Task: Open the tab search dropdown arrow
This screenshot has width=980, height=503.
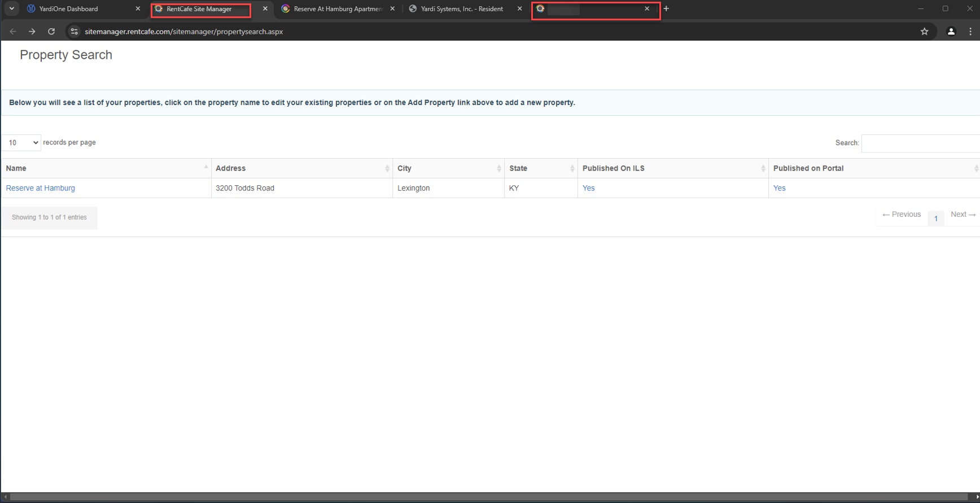Action: coord(11,8)
